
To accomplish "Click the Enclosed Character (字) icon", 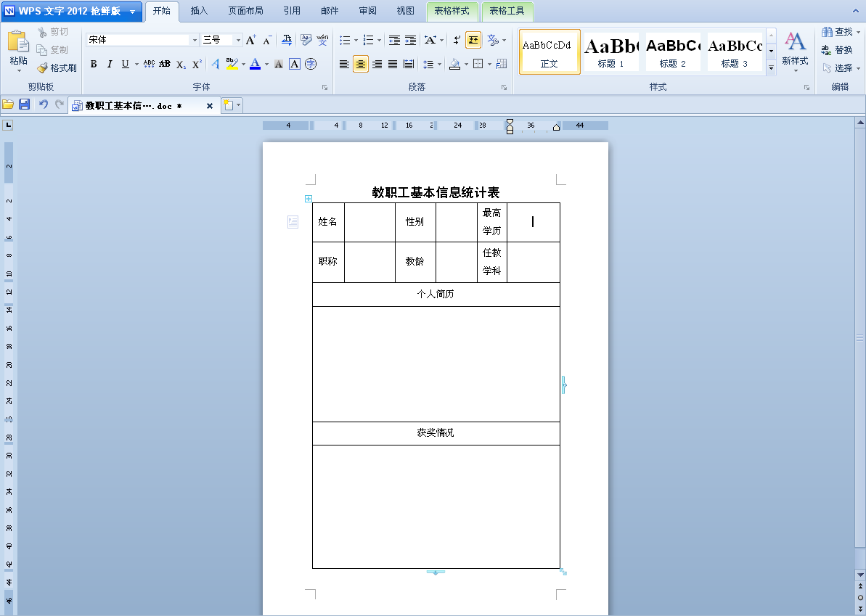I will [x=311, y=64].
